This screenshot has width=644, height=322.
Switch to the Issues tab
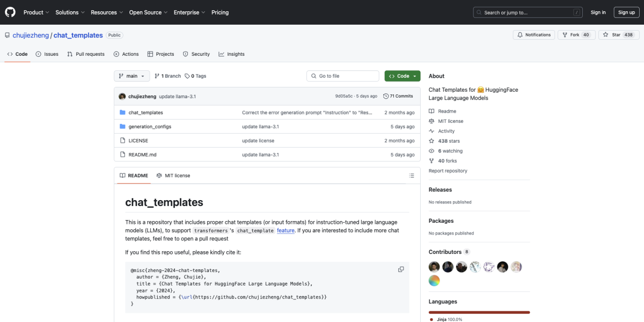point(47,54)
